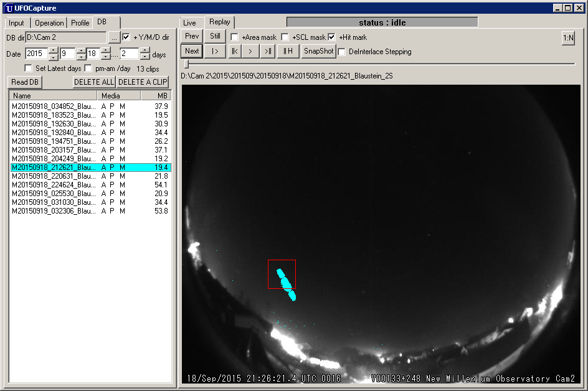Click the days count field showing 2
588x391 pixels.
click(x=130, y=54)
